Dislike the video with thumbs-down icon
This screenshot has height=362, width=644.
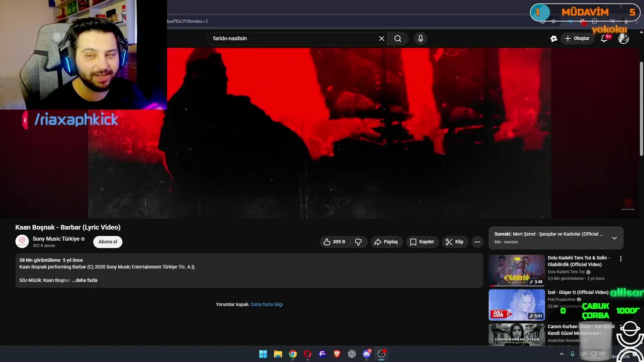[358, 242]
